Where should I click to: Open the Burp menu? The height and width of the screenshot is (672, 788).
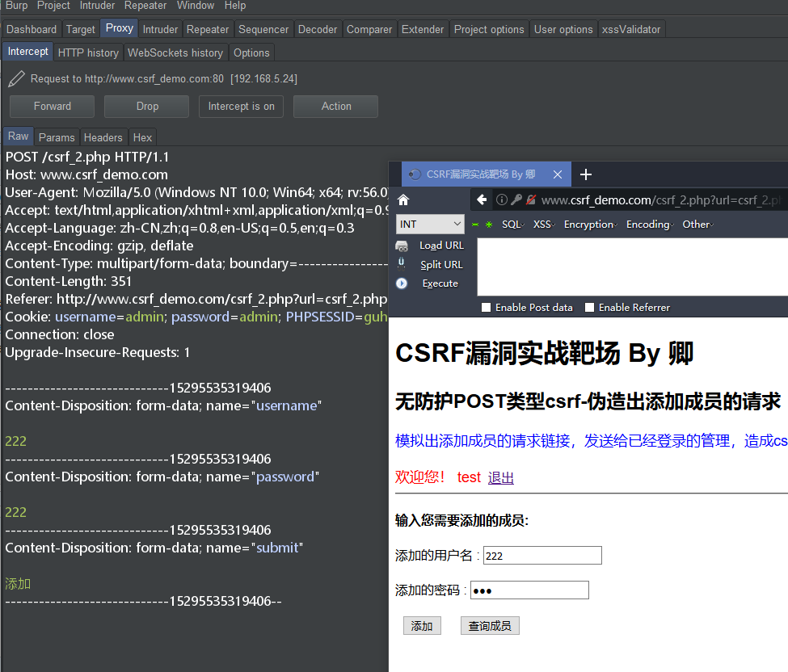(x=17, y=6)
